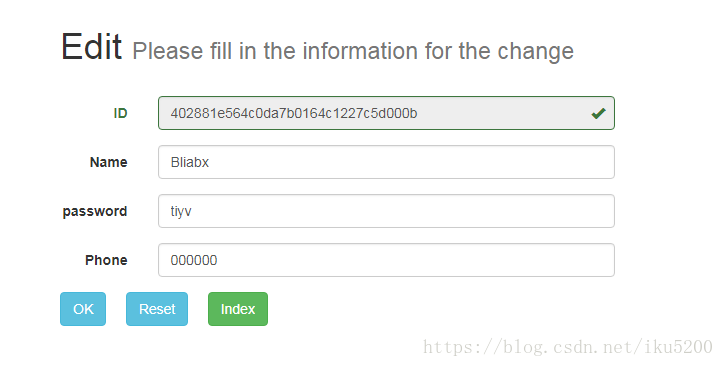Click the Edit page heading

click(91, 47)
